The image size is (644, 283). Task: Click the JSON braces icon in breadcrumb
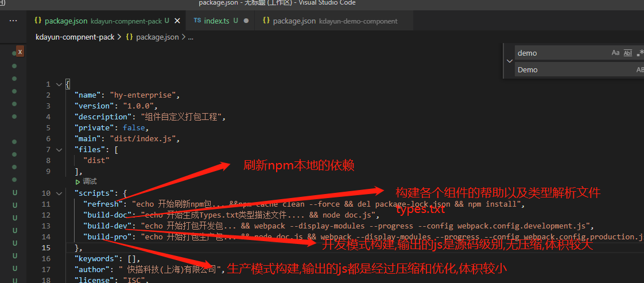(129, 37)
